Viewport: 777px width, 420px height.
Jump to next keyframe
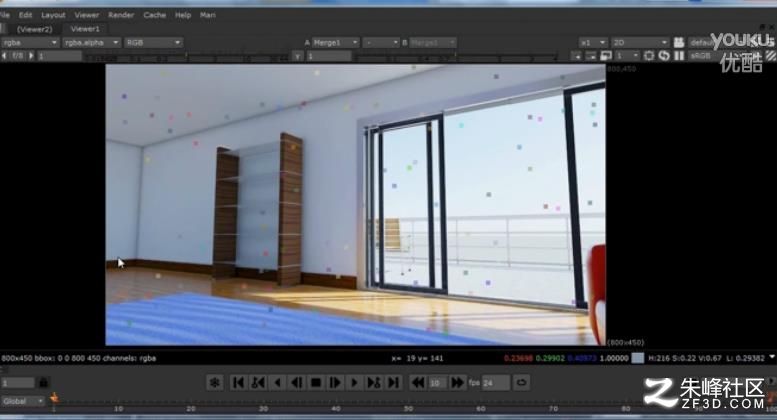(x=374, y=382)
